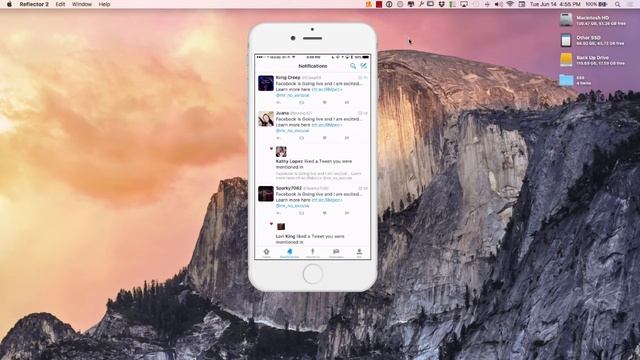
Task: Tap the Juana username
Action: (282, 113)
